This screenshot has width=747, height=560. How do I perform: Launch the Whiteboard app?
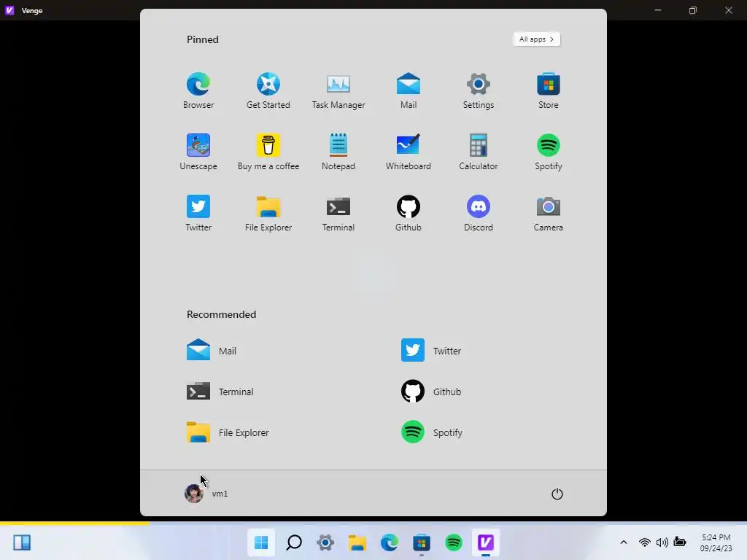coord(409,152)
